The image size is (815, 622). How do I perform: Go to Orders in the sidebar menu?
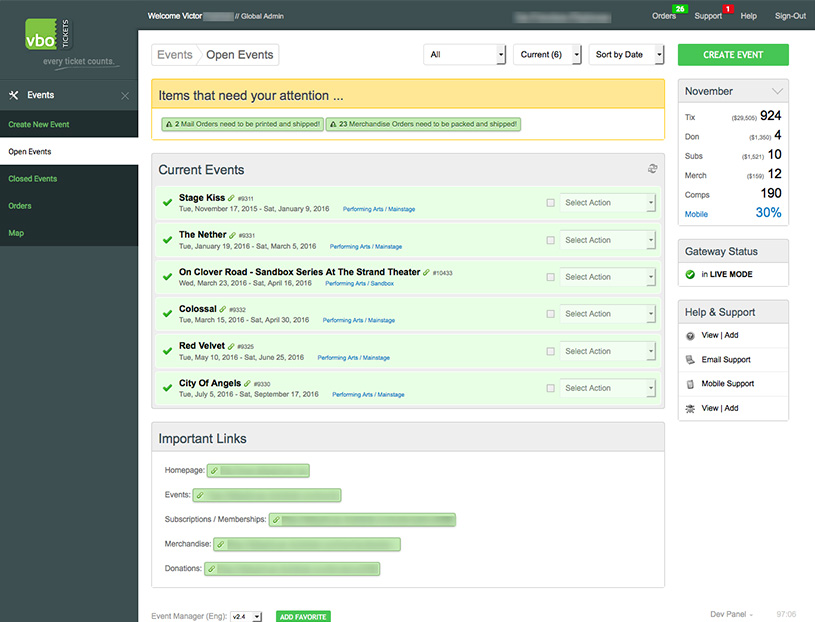click(x=20, y=206)
